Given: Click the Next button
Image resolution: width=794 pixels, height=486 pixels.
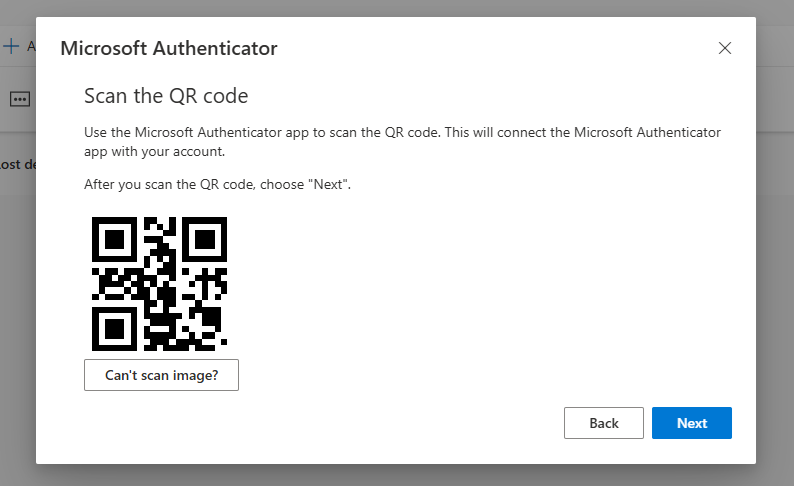Looking at the screenshot, I should [691, 423].
